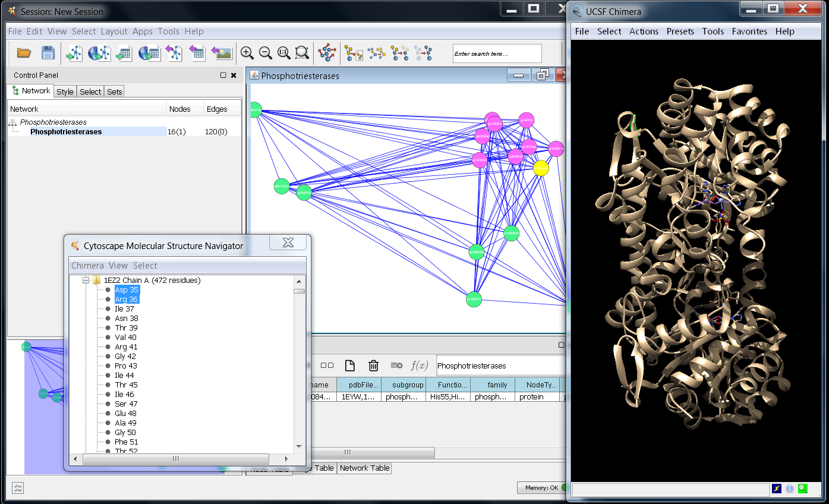Collapse the 1EZ2 Chain A tree node
The height and width of the screenshot is (504, 829).
click(x=86, y=281)
